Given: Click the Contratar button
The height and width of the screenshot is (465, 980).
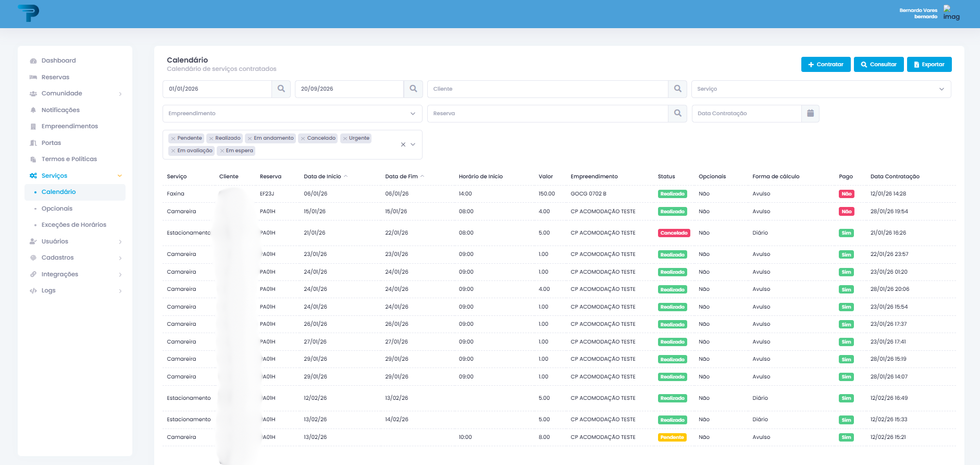Looking at the screenshot, I should click(x=826, y=65).
